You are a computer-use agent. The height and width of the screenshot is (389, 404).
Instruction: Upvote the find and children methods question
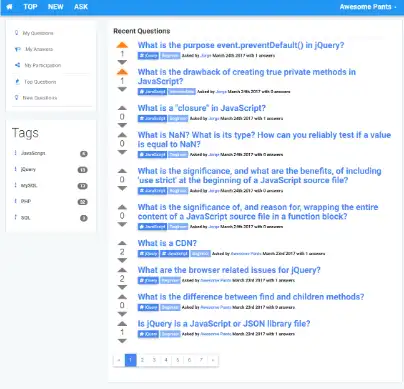(122, 296)
